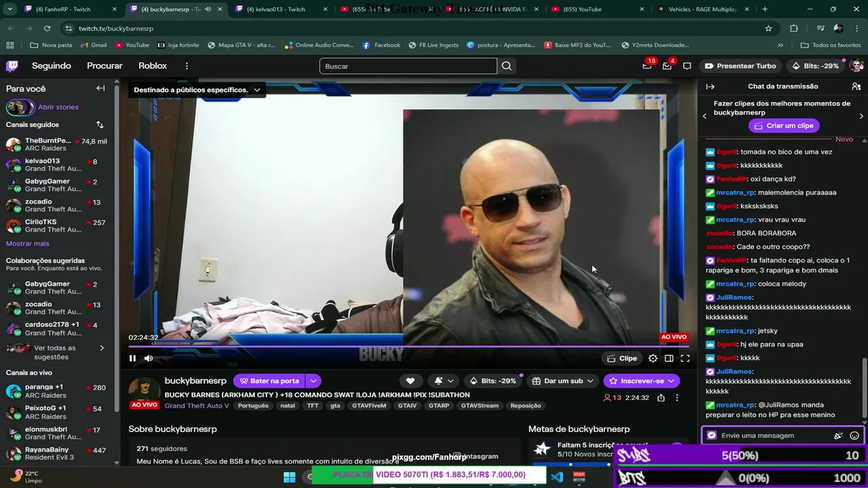Screen dimensions: 868x488
Task: Open dropdown arrow beside Bater na porta
Action: tap(313, 381)
